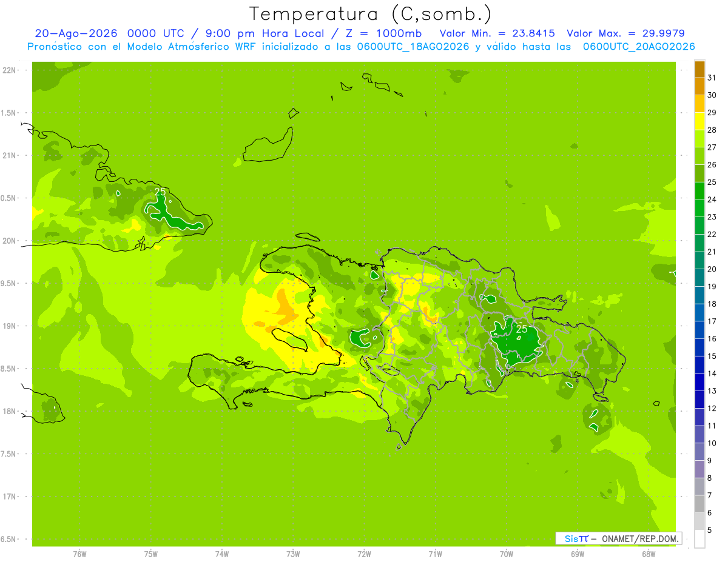
Task: Click the gray swatch between 6 and 7
Action: point(699,504)
